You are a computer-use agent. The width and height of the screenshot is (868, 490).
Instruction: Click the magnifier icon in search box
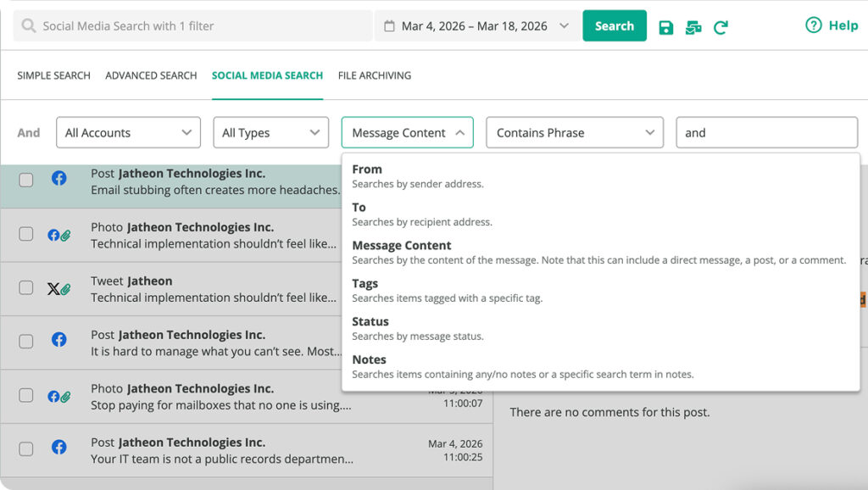point(28,25)
